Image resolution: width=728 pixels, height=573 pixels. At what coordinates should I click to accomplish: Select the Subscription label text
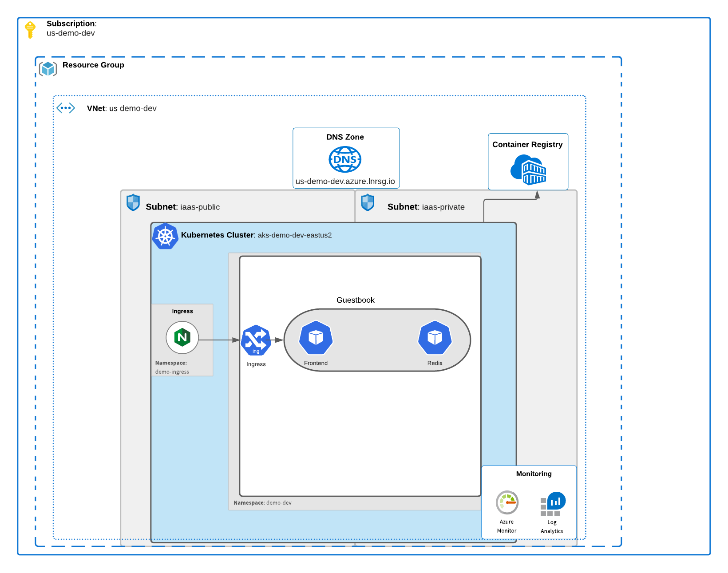(x=71, y=24)
